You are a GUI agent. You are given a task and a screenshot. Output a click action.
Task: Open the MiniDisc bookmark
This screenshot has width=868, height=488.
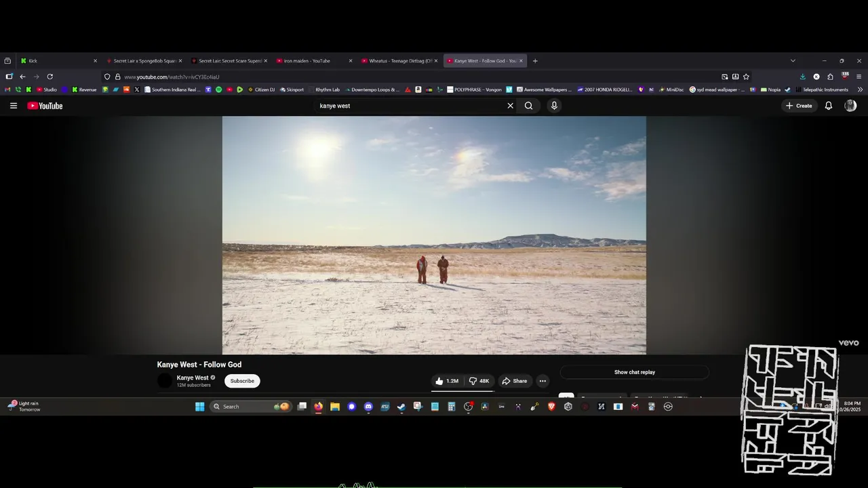coord(671,89)
